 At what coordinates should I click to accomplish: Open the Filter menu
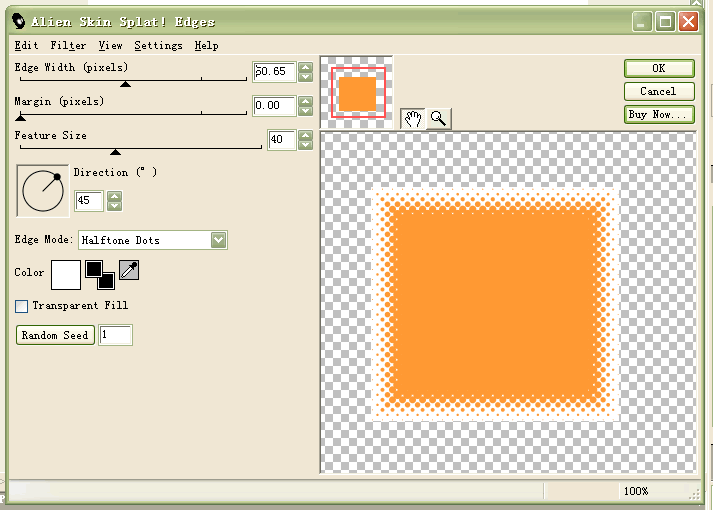pyautogui.click(x=68, y=45)
